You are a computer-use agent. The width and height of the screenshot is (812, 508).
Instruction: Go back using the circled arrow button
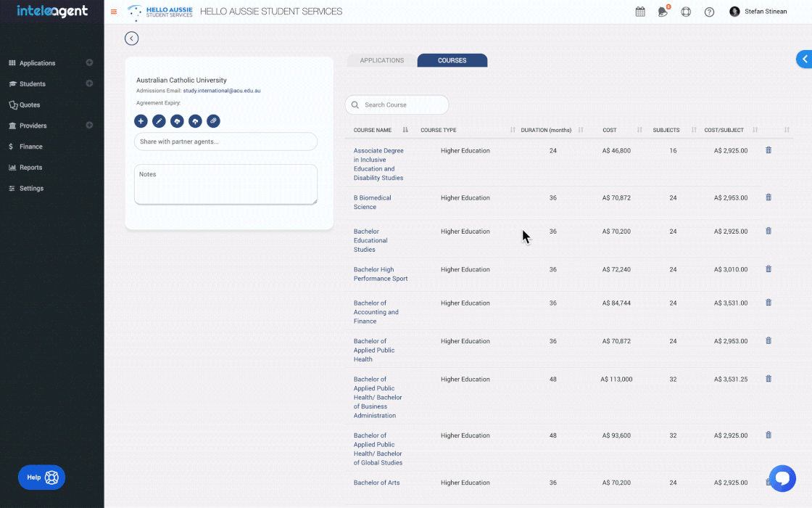click(131, 38)
